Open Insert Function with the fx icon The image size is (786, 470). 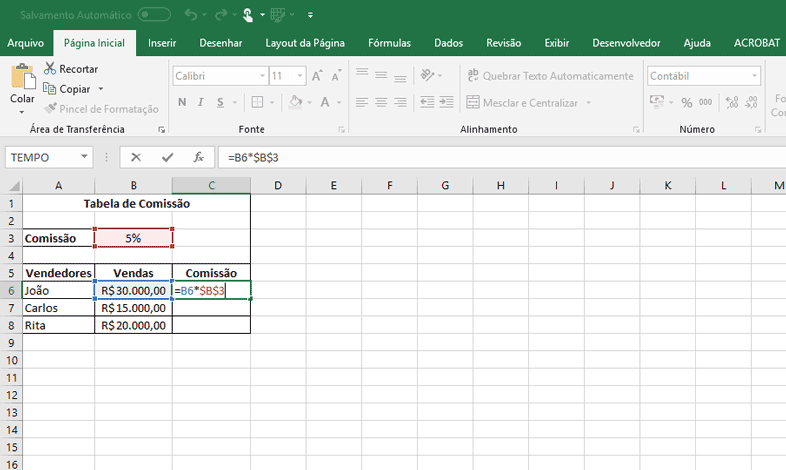coord(198,157)
